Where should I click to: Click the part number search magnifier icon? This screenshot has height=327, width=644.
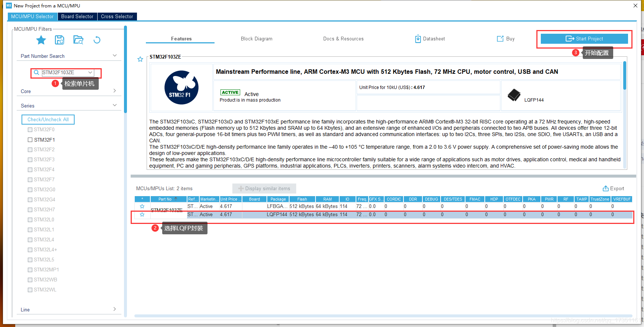click(x=36, y=72)
